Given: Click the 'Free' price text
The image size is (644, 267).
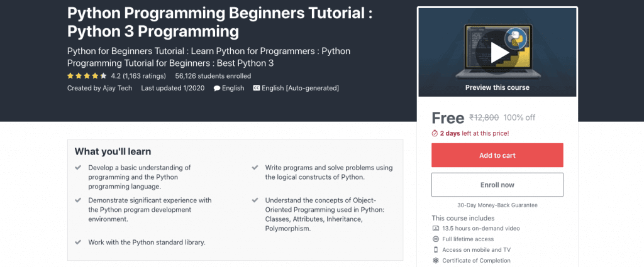Looking at the screenshot, I should pyautogui.click(x=448, y=117).
